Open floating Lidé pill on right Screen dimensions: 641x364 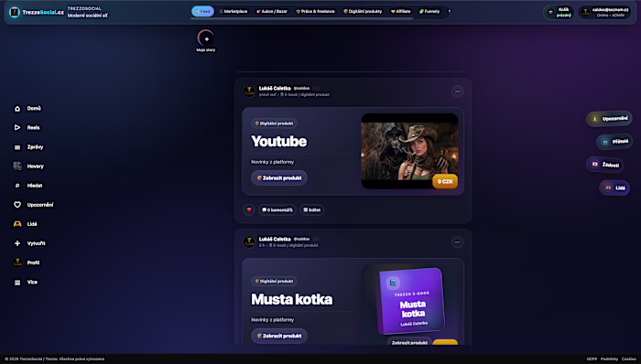point(614,187)
